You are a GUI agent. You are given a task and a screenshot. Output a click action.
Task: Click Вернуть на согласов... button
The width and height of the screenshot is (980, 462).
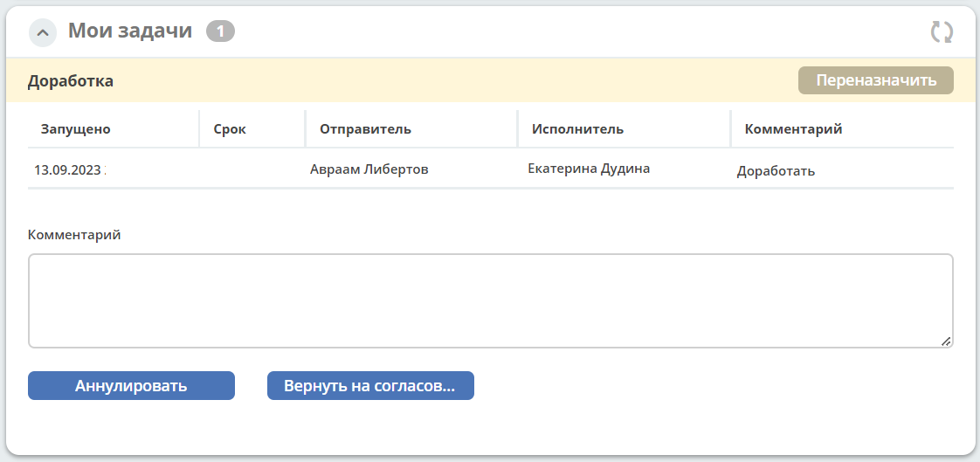pyautogui.click(x=370, y=386)
